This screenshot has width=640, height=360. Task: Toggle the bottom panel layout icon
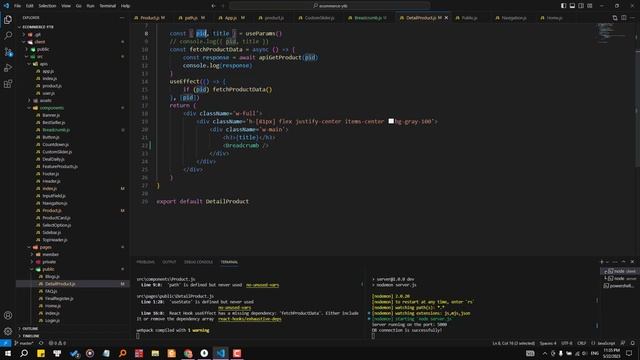pyautogui.click(x=572, y=6)
